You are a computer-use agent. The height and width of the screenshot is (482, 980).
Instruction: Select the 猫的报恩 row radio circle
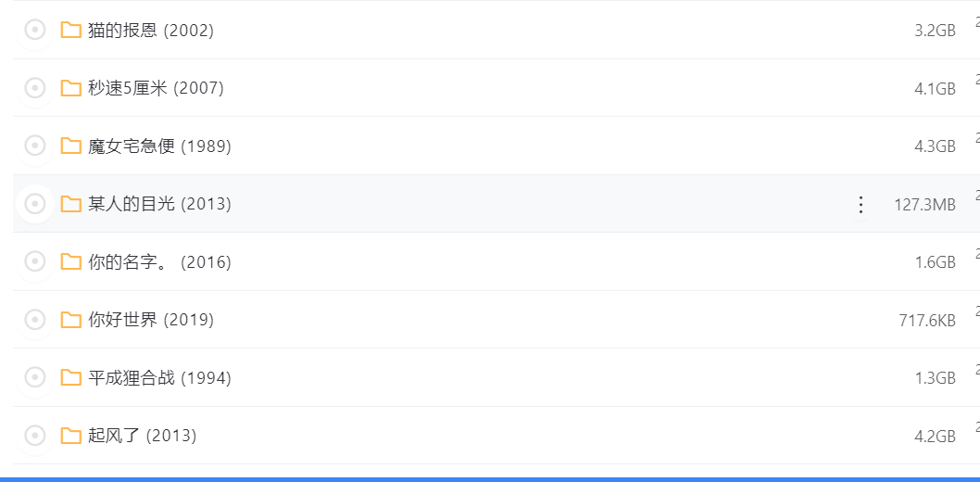35,30
